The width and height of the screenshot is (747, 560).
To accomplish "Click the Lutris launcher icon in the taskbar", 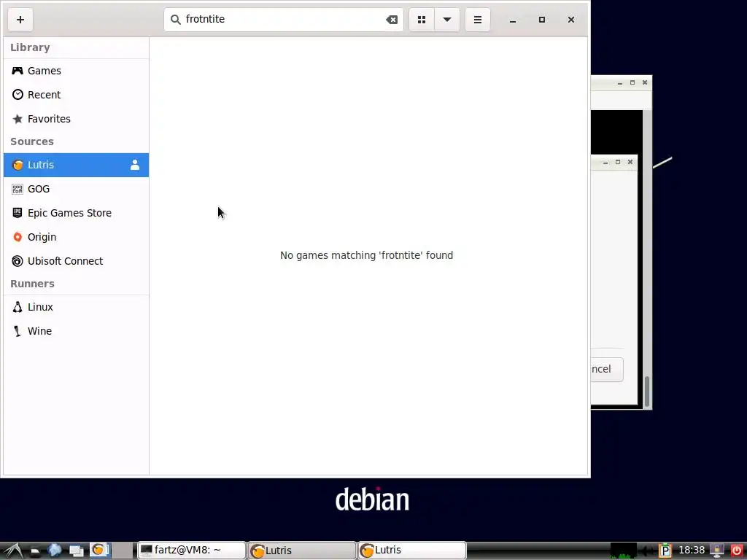I will pyautogui.click(x=99, y=551).
